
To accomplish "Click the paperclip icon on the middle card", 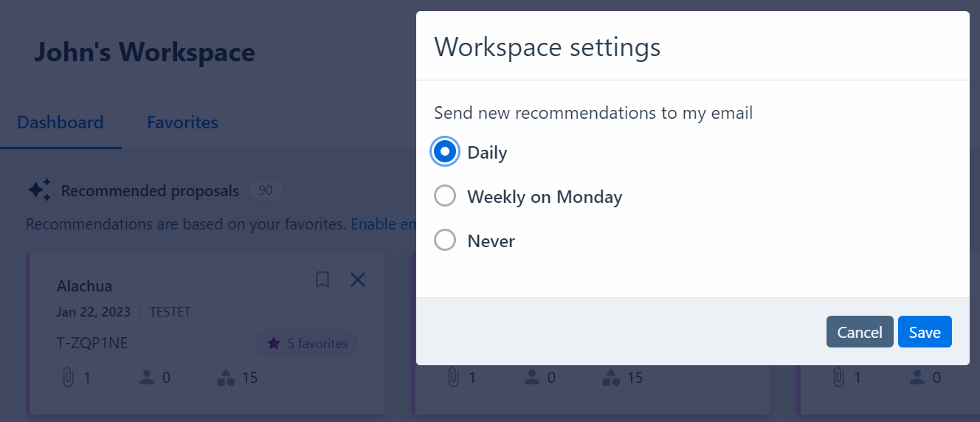I will (453, 378).
